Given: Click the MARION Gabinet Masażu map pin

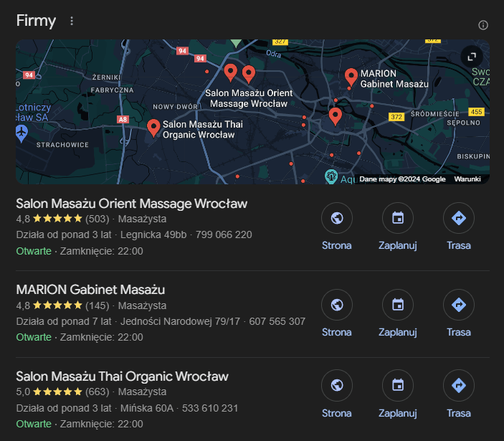Looking at the screenshot, I should [x=351, y=77].
